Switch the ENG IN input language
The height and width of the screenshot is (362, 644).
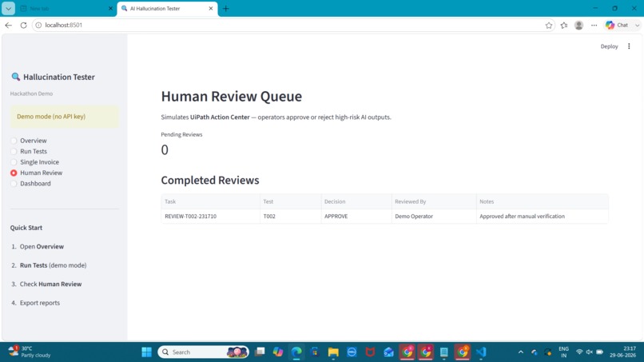[x=563, y=352]
